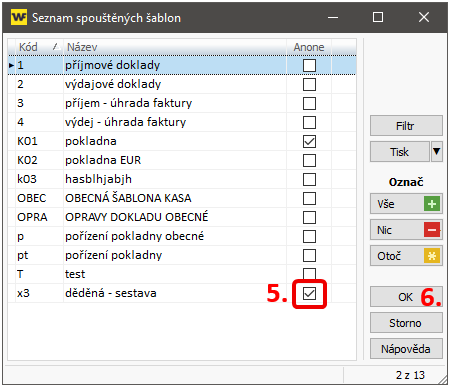This screenshot has height=388, width=451.
Task: Enable checkbox for výdej - úhrada faktury
Action: click(309, 122)
